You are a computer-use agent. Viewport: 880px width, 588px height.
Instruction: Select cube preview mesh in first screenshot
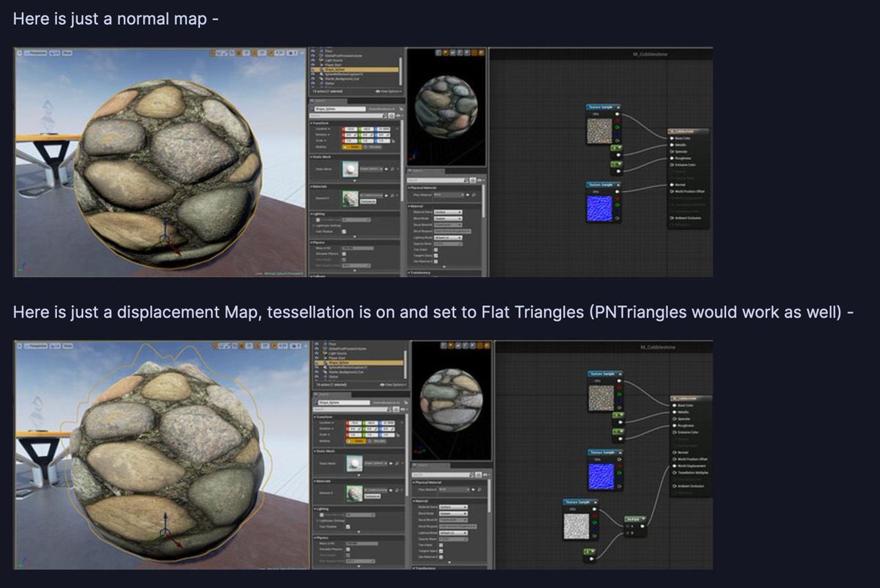(x=460, y=53)
